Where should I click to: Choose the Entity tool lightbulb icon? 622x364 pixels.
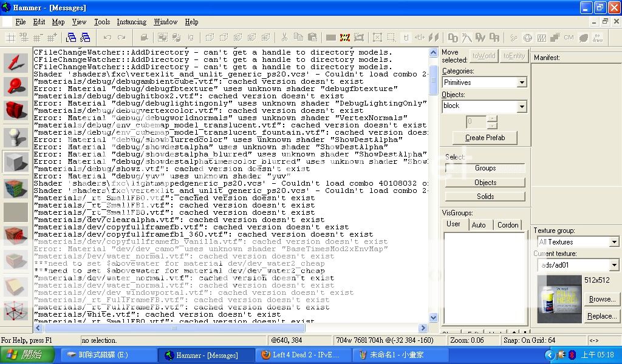coord(16,138)
